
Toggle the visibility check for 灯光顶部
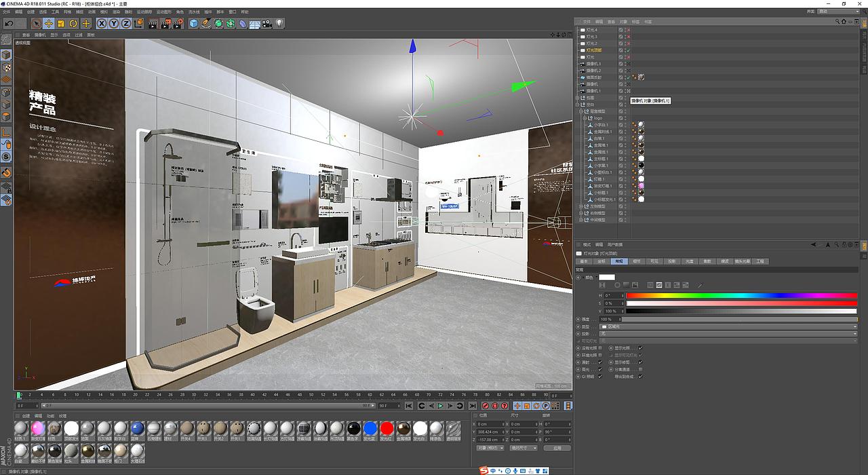click(628, 50)
